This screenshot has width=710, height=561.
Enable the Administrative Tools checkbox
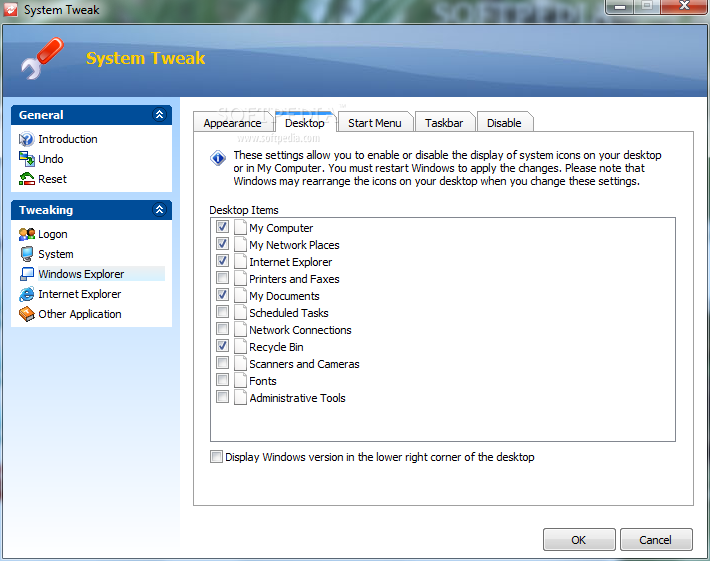(222, 397)
